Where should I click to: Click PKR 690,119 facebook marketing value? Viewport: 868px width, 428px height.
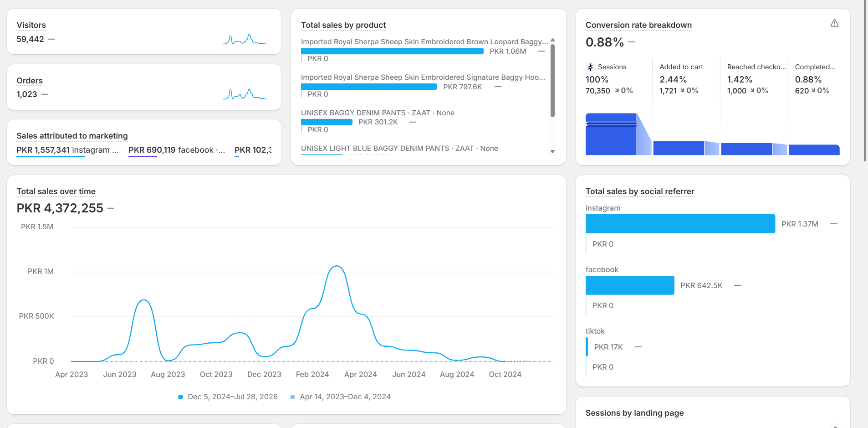click(x=177, y=150)
